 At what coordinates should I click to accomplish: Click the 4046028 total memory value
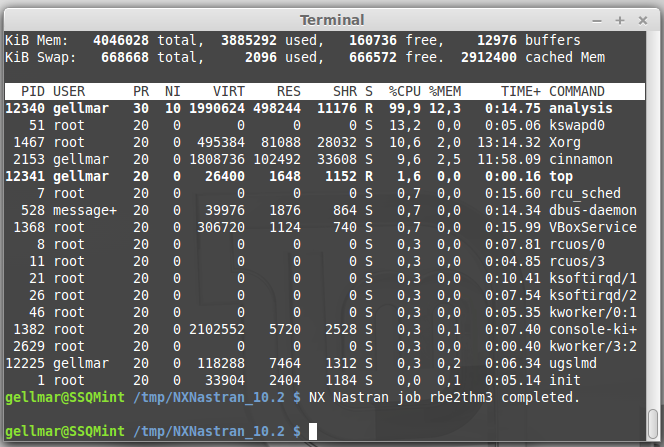coord(121,41)
